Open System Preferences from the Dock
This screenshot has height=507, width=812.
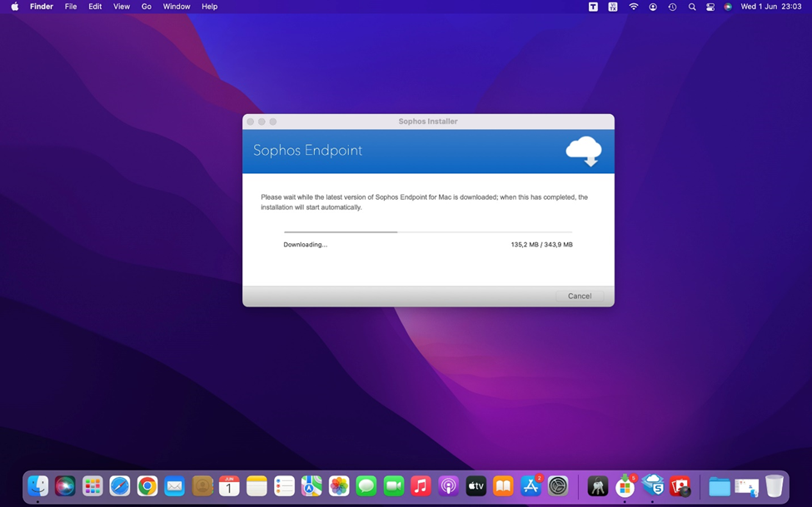[558, 486]
